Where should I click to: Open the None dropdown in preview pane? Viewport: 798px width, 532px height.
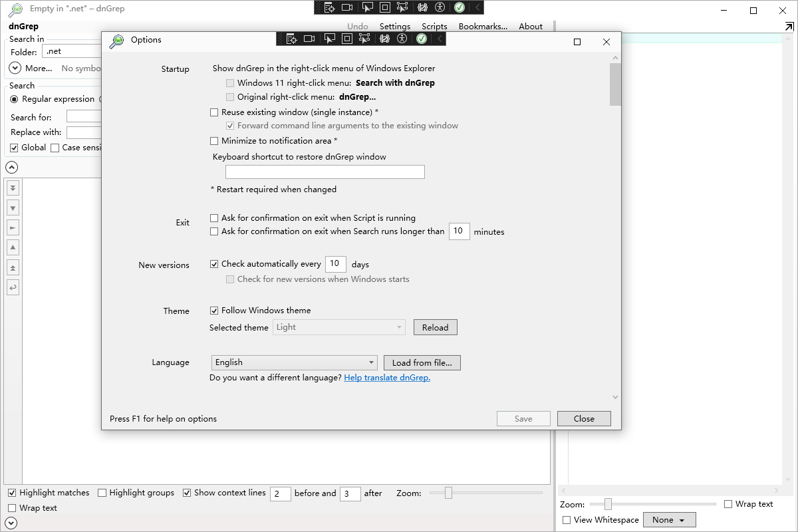click(x=669, y=520)
